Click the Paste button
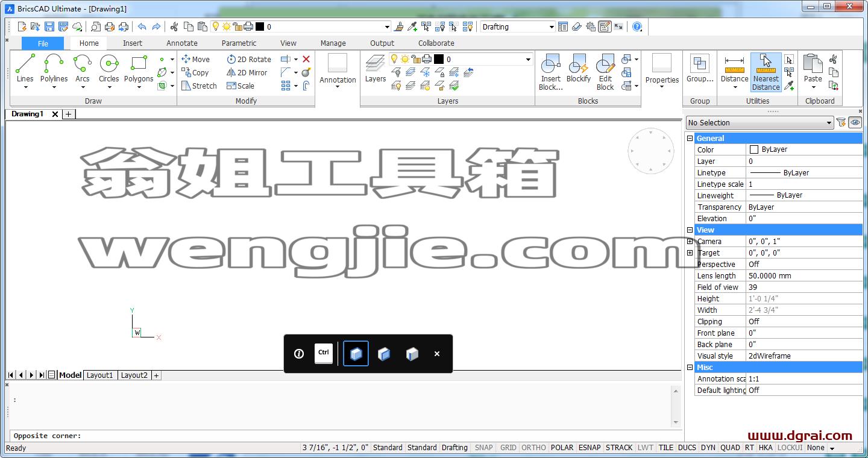Image resolution: width=868 pixels, height=458 pixels. pyautogui.click(x=813, y=67)
